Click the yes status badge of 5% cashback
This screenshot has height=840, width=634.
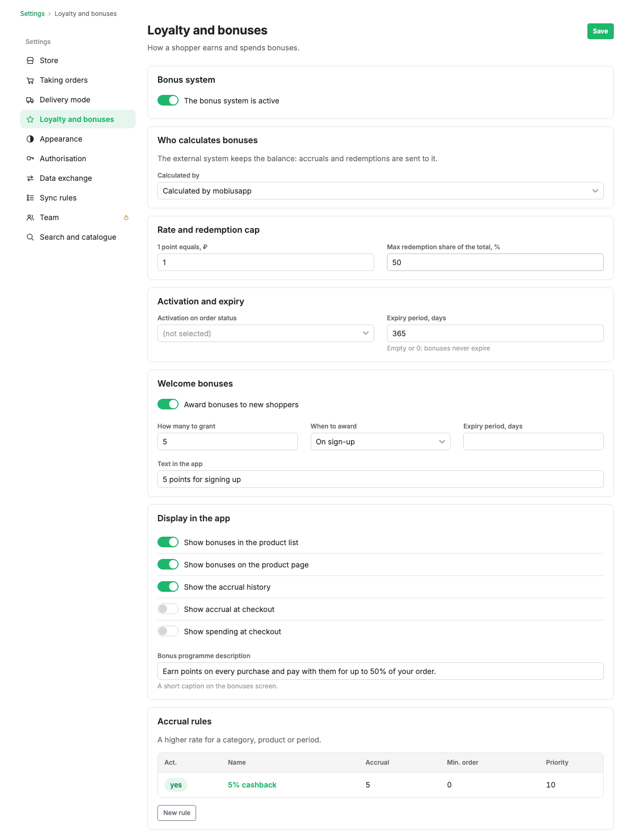pos(176,785)
